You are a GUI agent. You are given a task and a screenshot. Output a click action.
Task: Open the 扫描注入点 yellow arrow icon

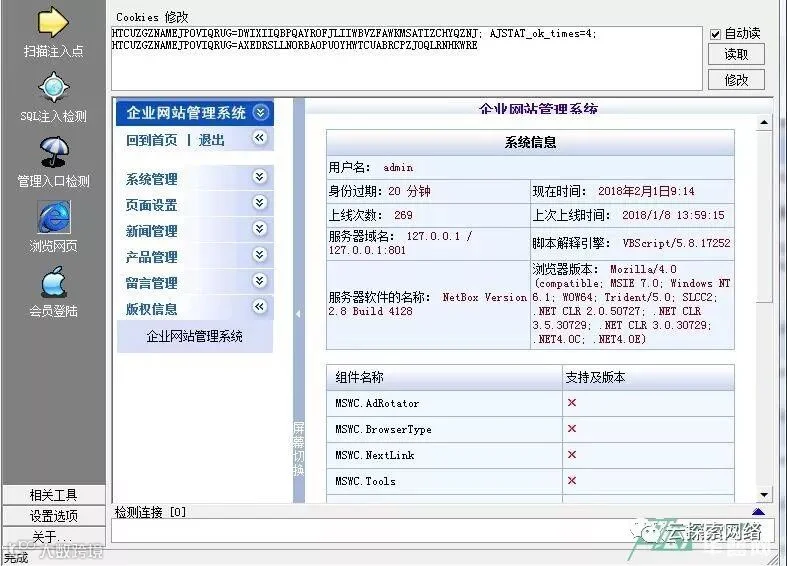[53, 22]
